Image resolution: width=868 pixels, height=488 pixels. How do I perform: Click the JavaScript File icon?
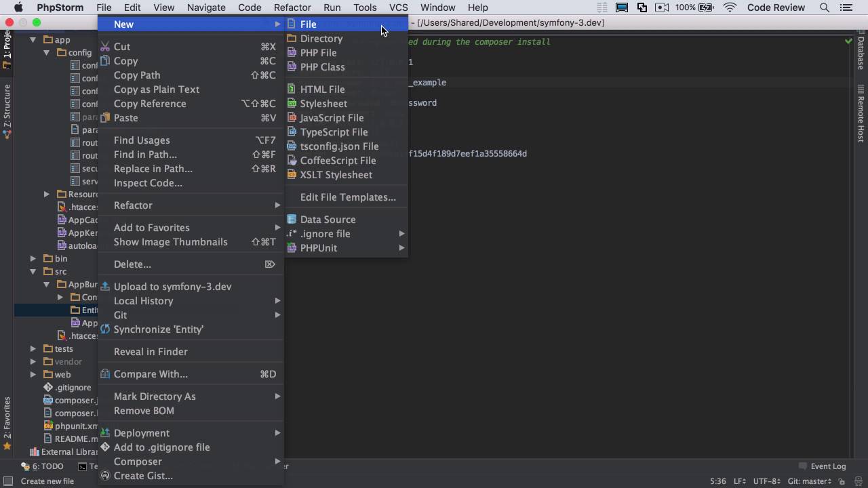292,118
